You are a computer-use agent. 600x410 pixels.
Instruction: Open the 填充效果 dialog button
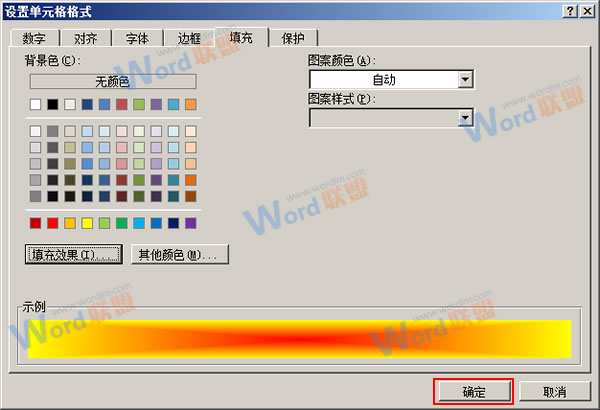point(73,255)
